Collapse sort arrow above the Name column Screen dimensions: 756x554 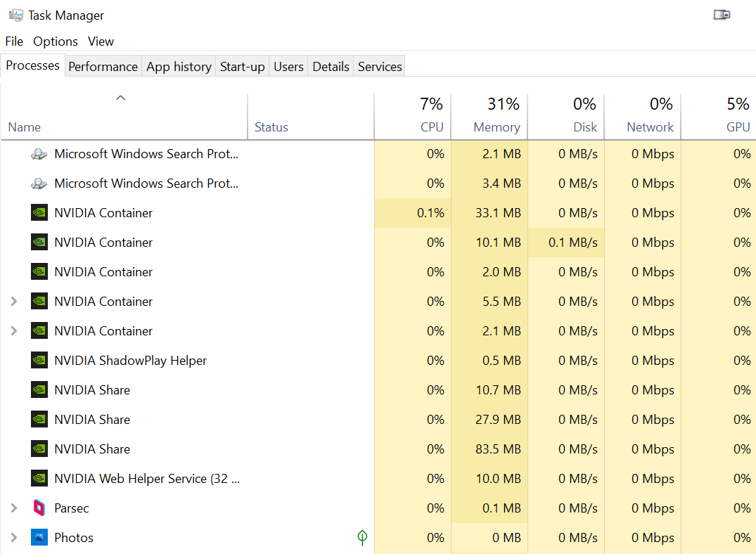click(x=120, y=98)
